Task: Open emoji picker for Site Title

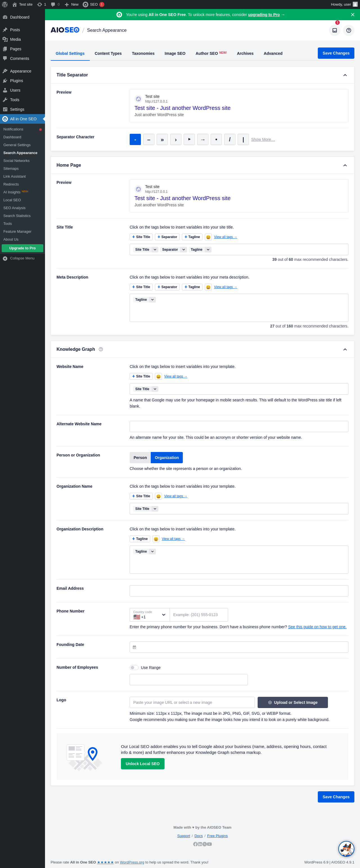Action: (208, 237)
